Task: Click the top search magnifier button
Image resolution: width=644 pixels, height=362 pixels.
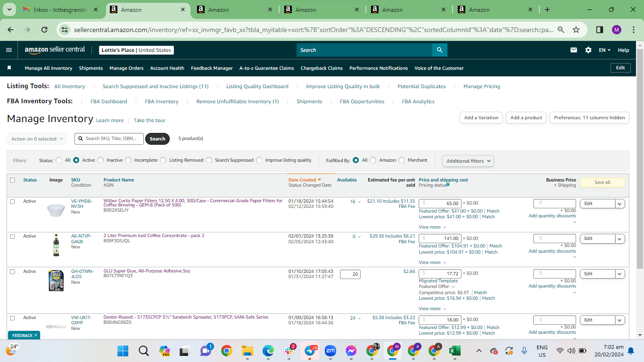Action: click(440, 50)
